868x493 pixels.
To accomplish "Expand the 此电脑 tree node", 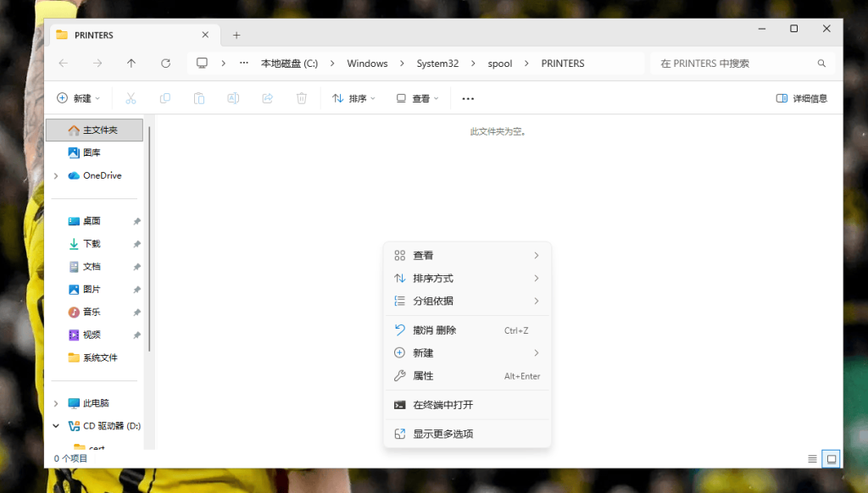I will (x=56, y=403).
